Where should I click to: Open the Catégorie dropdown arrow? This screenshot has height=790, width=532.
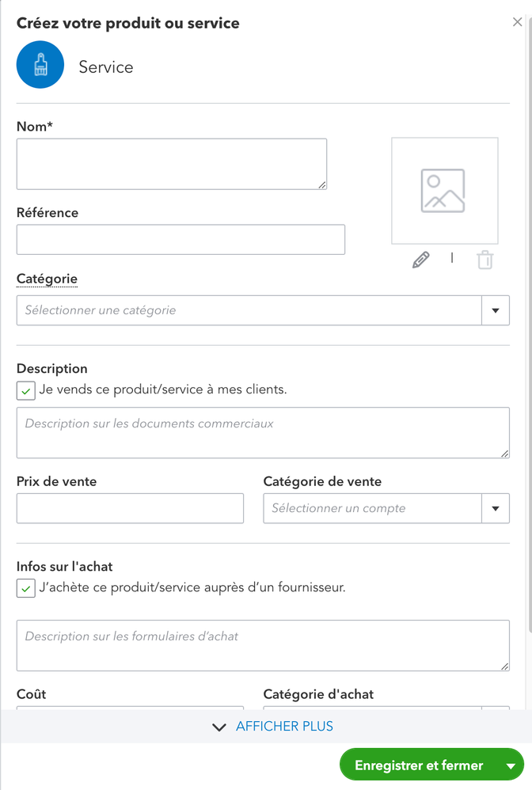click(495, 310)
